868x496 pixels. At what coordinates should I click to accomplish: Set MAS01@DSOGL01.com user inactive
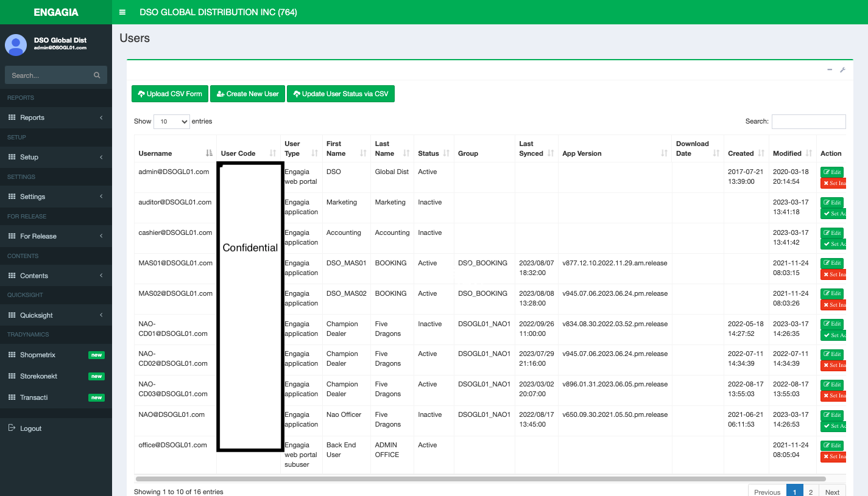833,274
